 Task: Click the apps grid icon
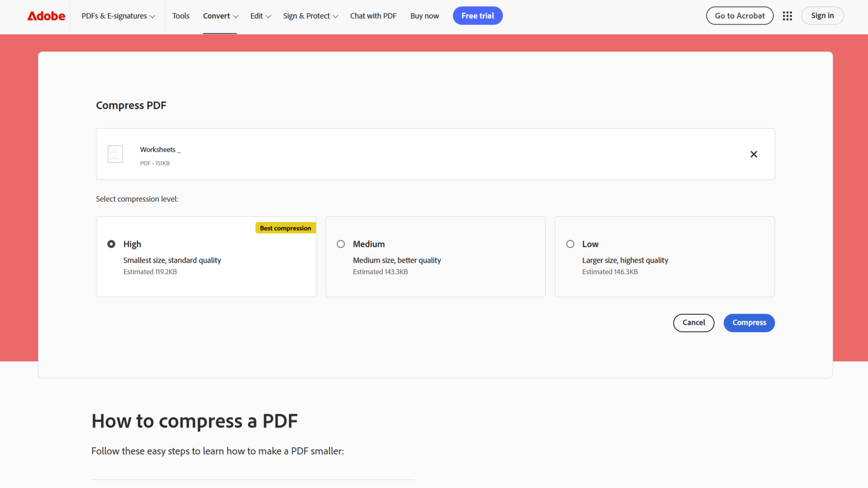point(787,15)
